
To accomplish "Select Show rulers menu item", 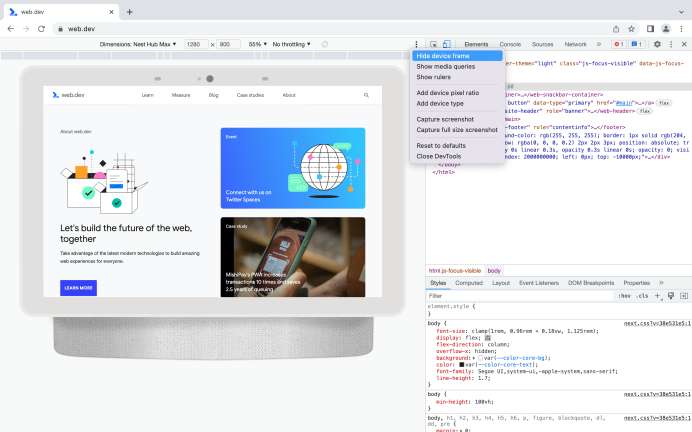I will (458, 77).
